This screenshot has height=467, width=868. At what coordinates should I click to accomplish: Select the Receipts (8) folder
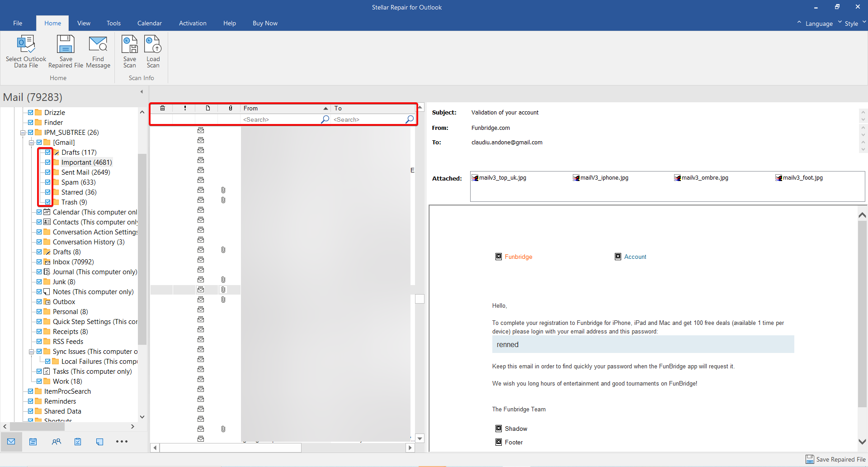pos(70,332)
